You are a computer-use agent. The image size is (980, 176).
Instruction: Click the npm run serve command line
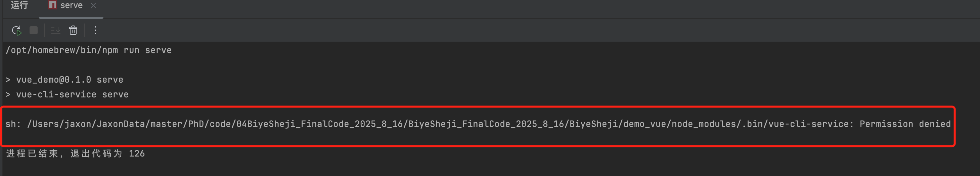(88, 50)
